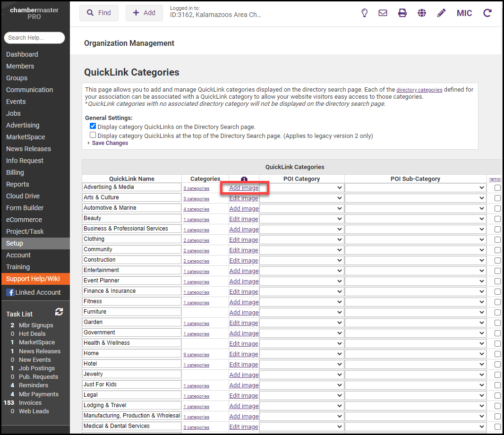Click the info icon in table header
The width and height of the screenshot is (504, 435).
click(x=244, y=179)
